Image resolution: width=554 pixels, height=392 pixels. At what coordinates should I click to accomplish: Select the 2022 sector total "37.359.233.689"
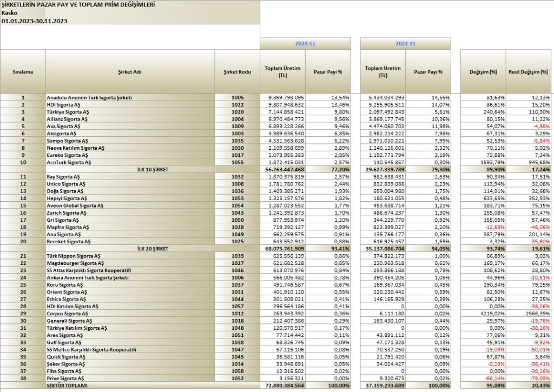coord(385,386)
